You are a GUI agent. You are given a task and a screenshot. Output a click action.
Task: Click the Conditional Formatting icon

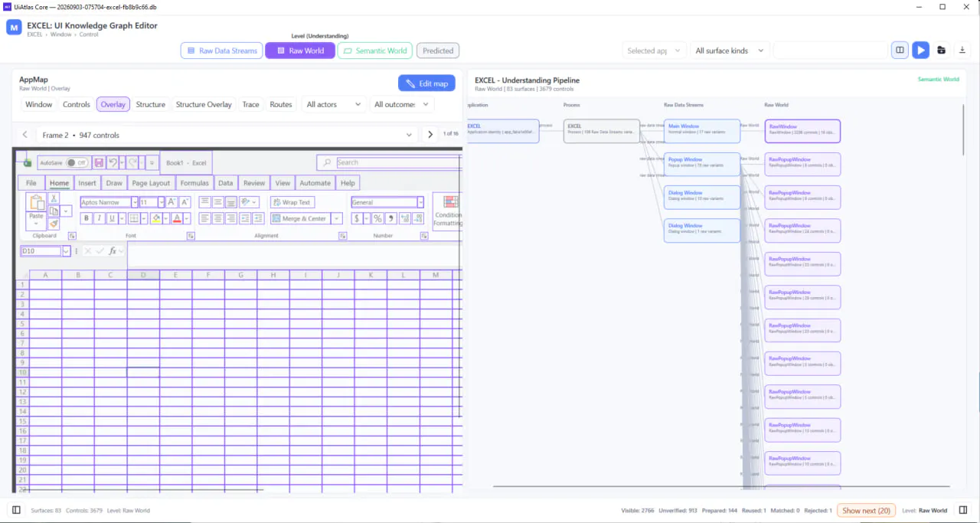451,202
